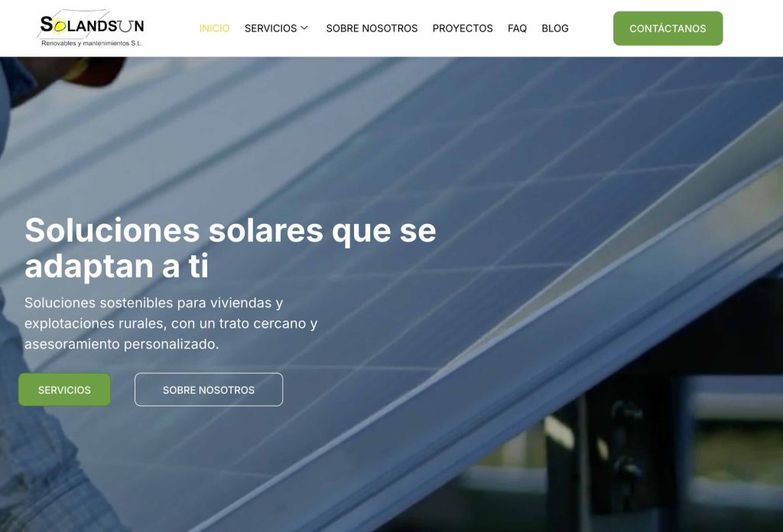Click the 'adaptan a ti' headline line
The width and height of the screenshot is (783, 532).
[116, 266]
